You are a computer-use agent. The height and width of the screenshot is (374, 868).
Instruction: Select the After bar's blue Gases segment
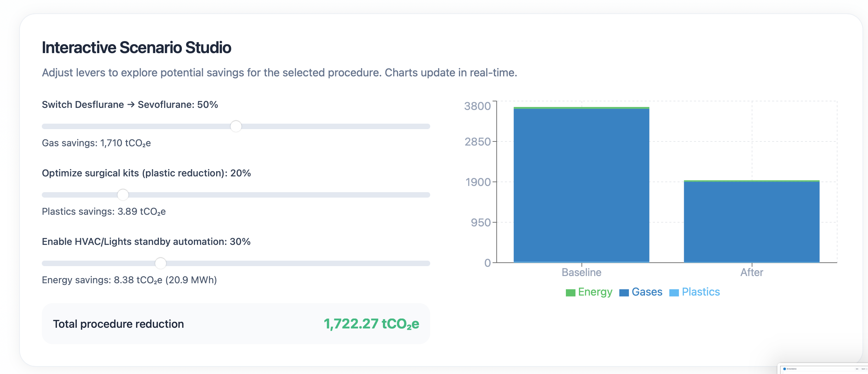(x=752, y=222)
